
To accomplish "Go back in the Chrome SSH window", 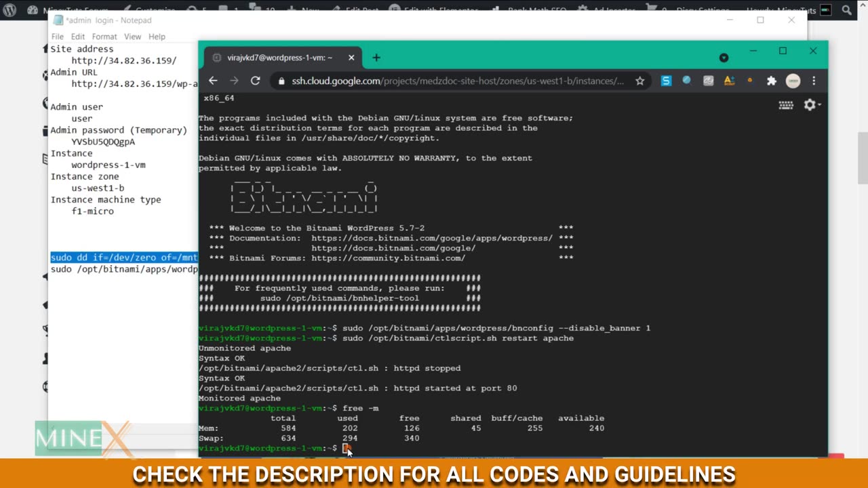I will click(213, 81).
